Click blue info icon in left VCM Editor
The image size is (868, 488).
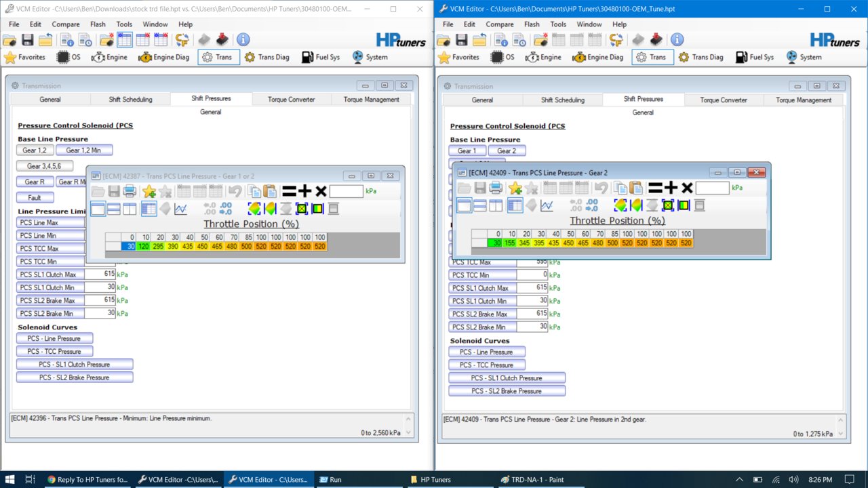243,40
